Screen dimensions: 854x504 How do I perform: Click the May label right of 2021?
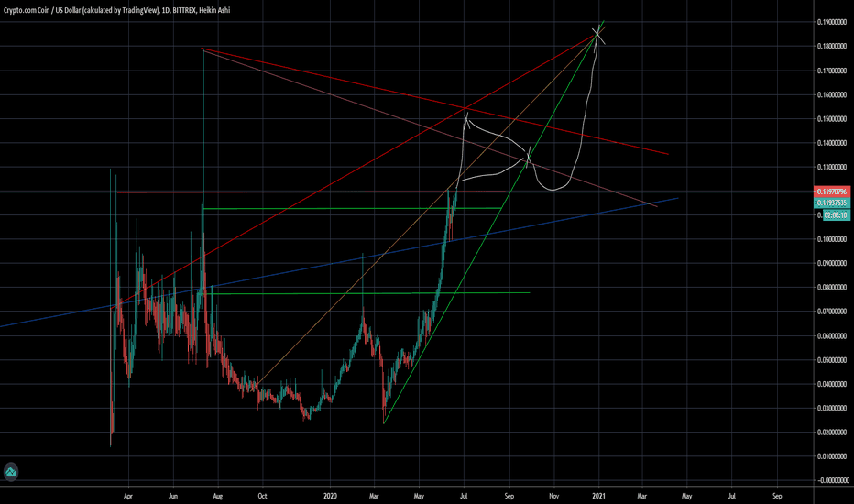pos(687,497)
